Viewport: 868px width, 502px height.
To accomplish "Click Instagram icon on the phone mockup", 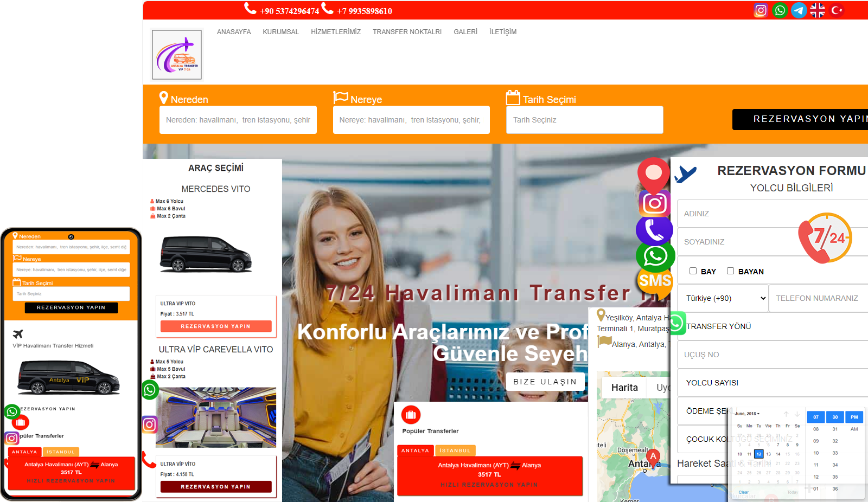I will tap(12, 438).
